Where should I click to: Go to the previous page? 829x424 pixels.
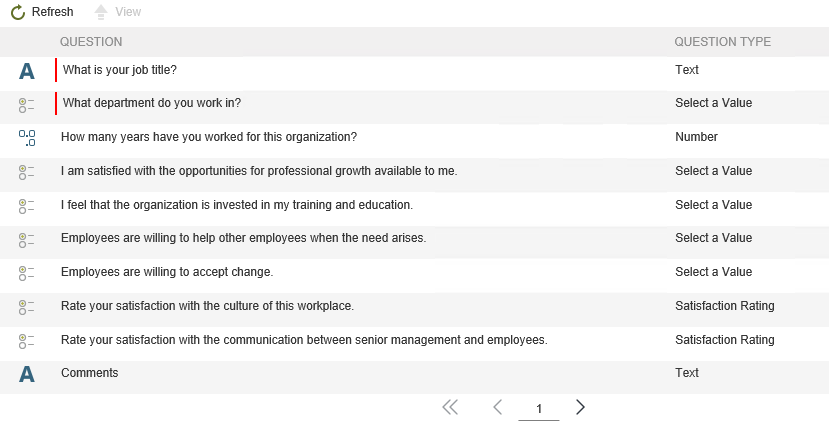[x=497, y=407]
